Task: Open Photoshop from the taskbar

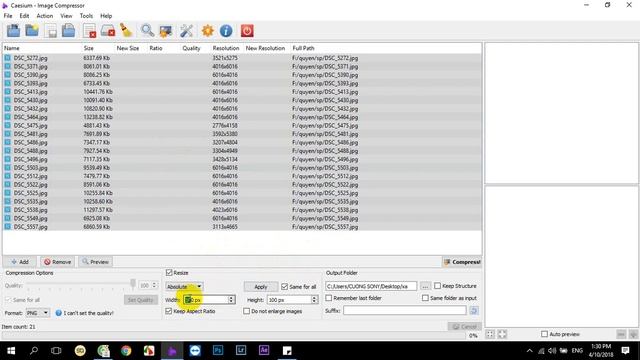Action: (x=218, y=350)
